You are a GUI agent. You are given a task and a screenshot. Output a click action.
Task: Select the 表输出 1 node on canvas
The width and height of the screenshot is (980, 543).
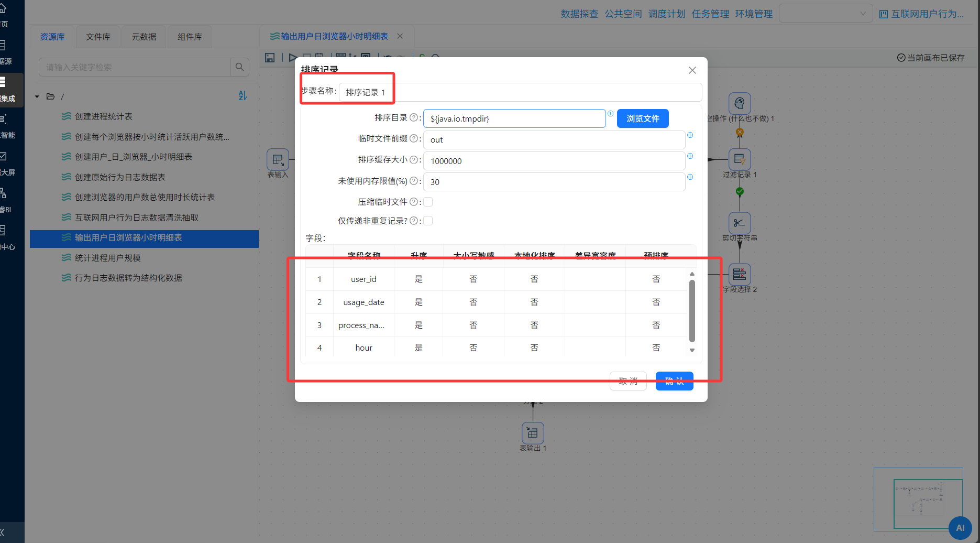pos(533,433)
